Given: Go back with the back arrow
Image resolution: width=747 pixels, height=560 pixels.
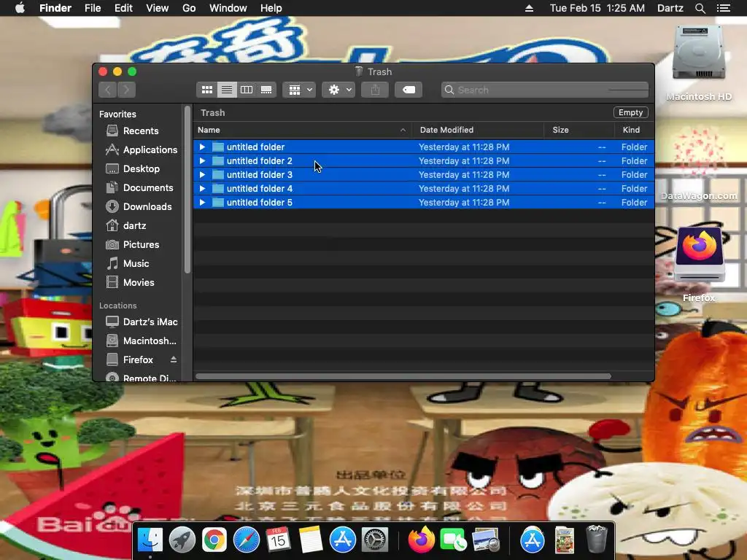Looking at the screenshot, I should 108,90.
